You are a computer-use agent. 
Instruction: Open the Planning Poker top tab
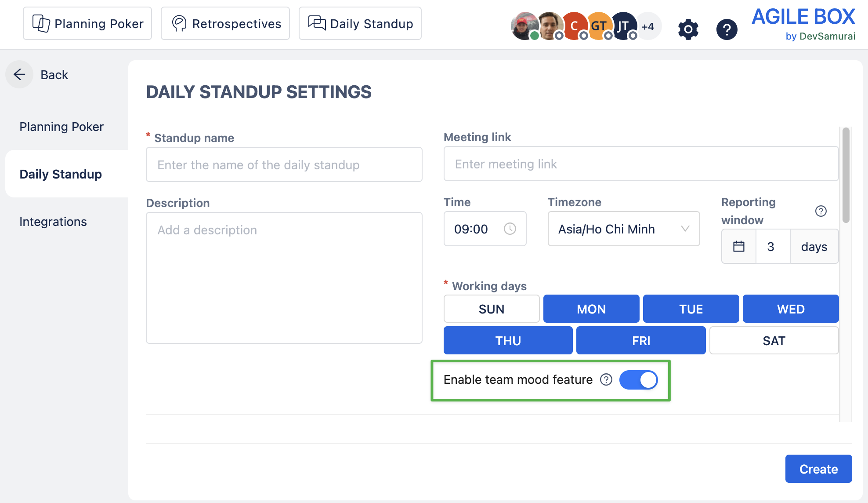click(x=87, y=23)
